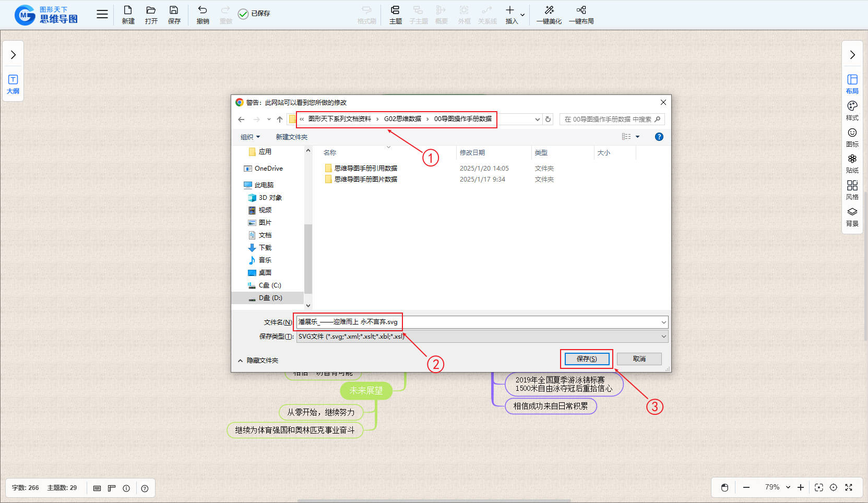This screenshot has height=503, width=868.
Task: Select the D盘 (D:) drive
Action: [x=270, y=298]
